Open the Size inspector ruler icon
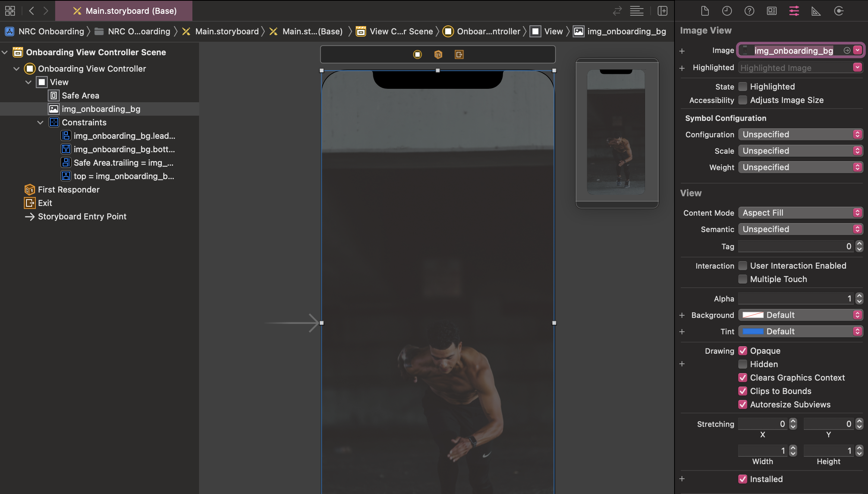The height and width of the screenshot is (494, 868). [816, 11]
